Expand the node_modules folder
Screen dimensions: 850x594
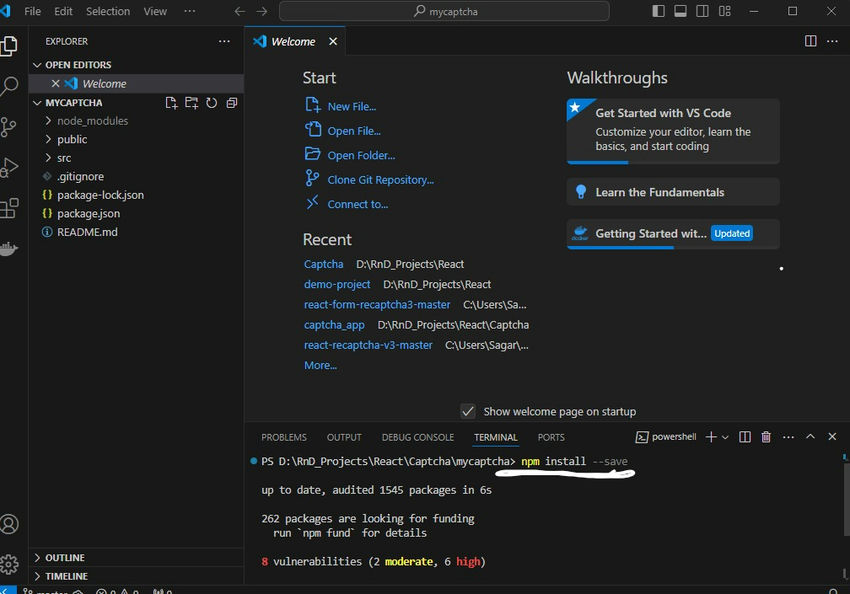click(92, 121)
